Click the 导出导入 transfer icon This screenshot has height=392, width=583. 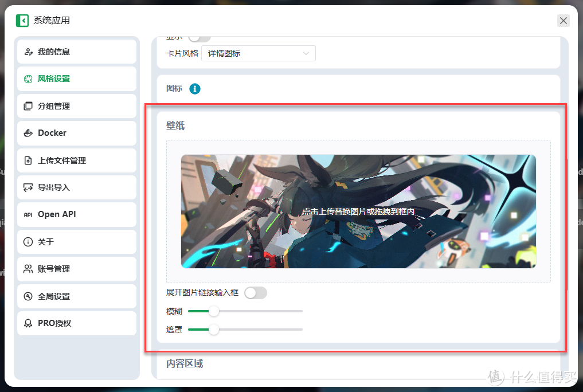pos(28,187)
